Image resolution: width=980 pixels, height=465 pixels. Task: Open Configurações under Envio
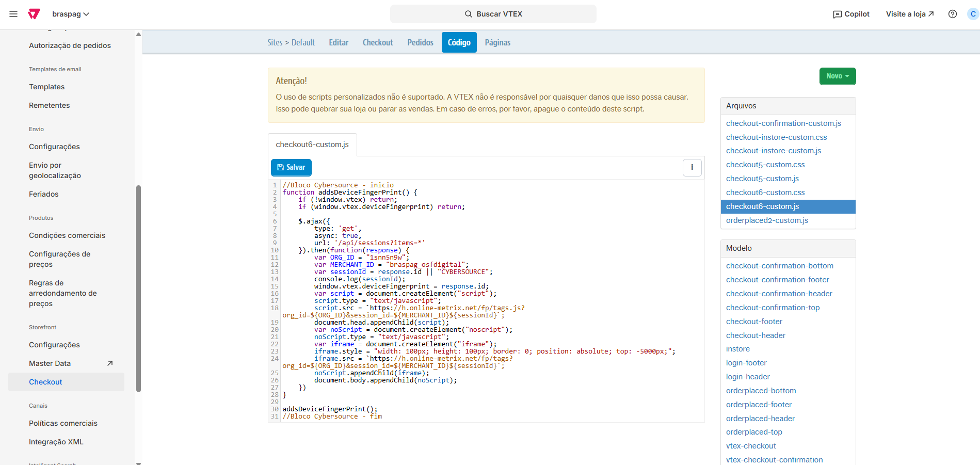(54, 147)
